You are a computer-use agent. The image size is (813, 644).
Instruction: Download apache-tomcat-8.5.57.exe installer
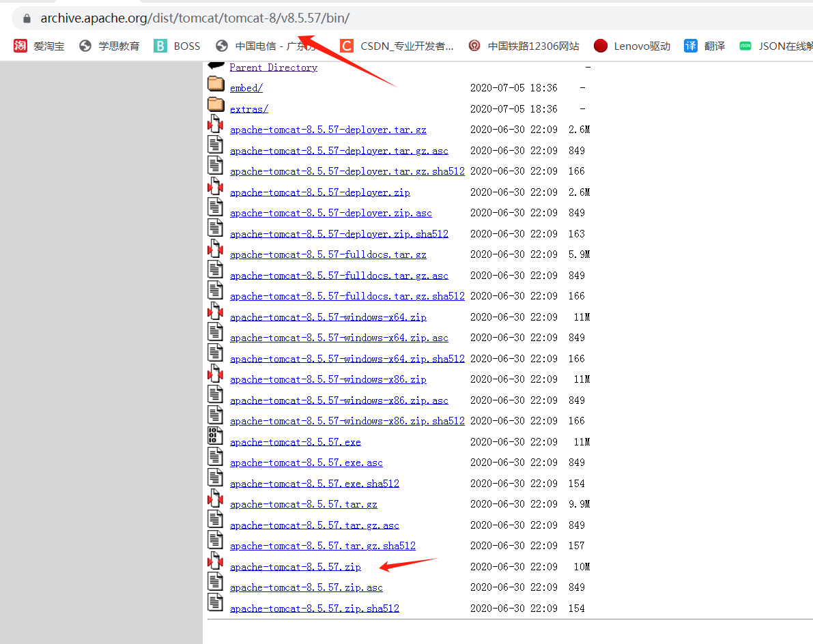[x=295, y=442]
